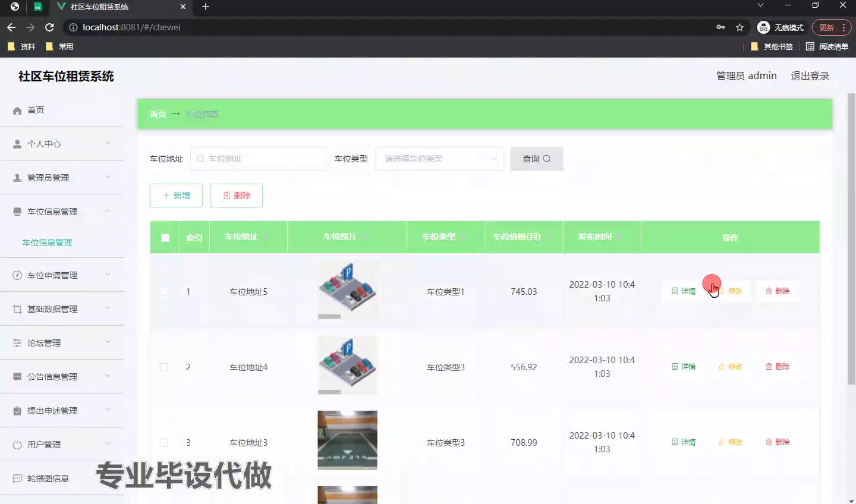This screenshot has width=856, height=504.
Task: Open 详情 for 车位地址4 row
Action: [684, 367]
